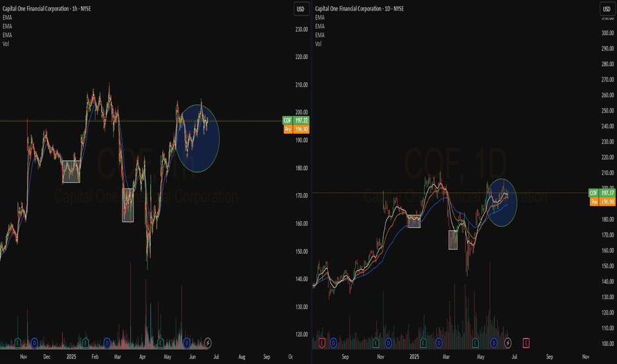Select the topmost EMA label on the 1D chart
This screenshot has height=364, width=617.
click(x=320, y=17)
